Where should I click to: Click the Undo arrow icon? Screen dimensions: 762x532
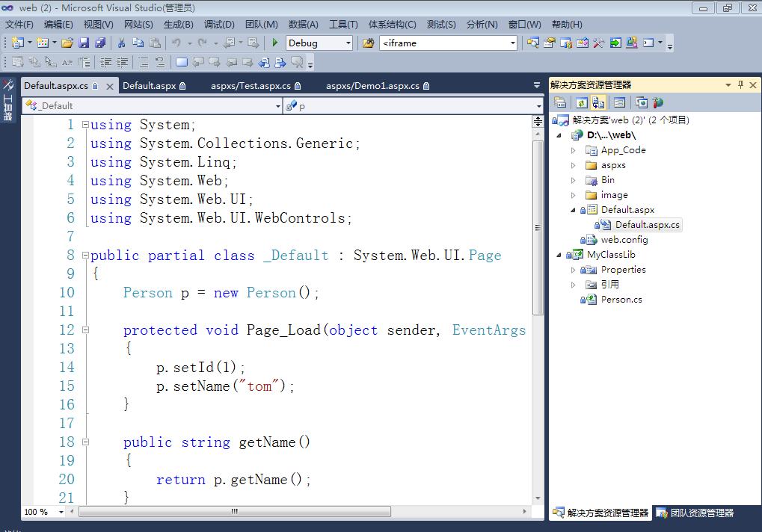[176, 43]
